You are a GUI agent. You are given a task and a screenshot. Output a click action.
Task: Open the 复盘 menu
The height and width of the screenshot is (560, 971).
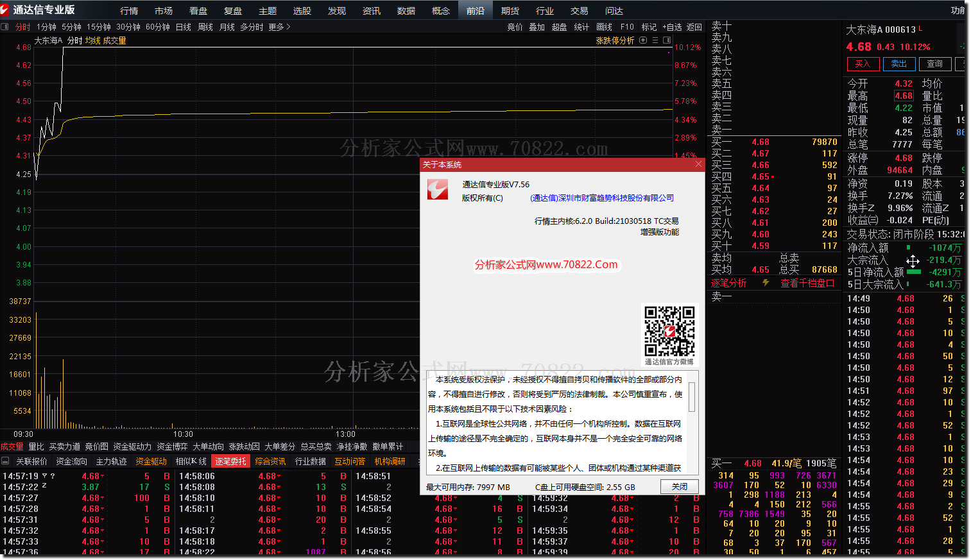point(233,10)
